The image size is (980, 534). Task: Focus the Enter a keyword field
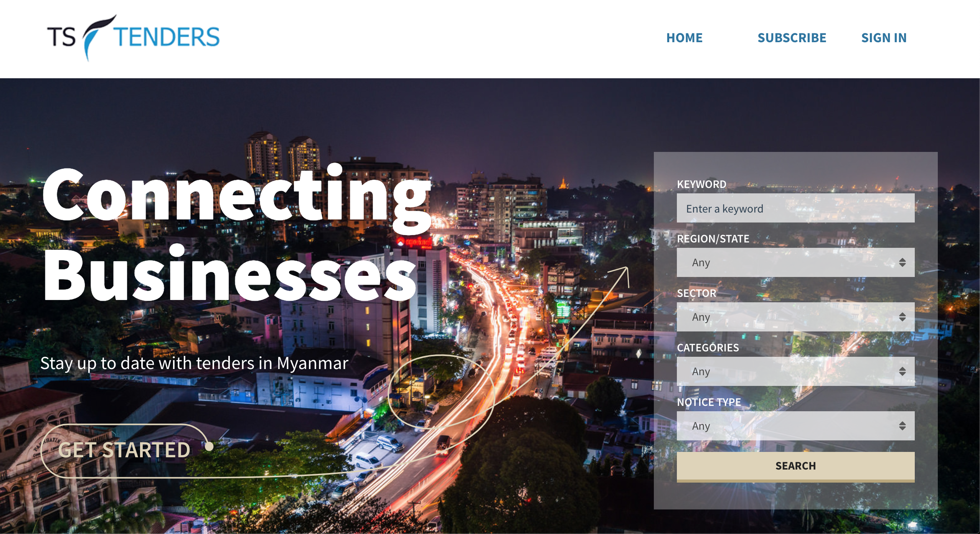pyautogui.click(x=795, y=208)
